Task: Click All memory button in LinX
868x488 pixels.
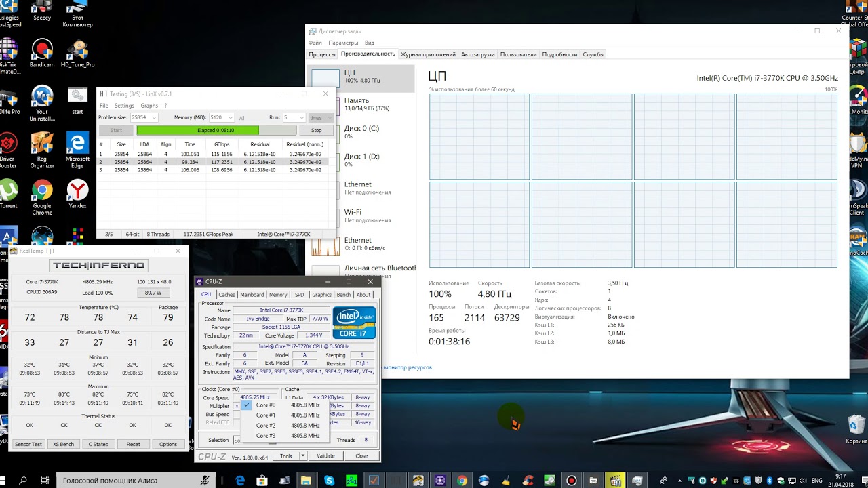Action: pyautogui.click(x=241, y=118)
